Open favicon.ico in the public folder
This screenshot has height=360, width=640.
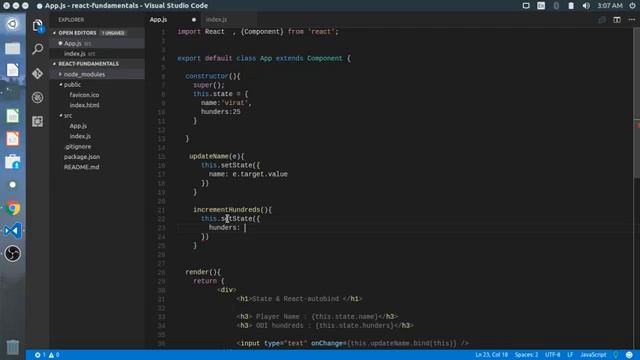tap(84, 95)
